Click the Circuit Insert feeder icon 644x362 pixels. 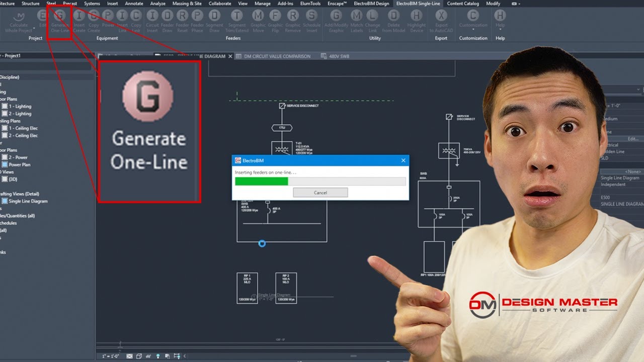click(x=152, y=16)
